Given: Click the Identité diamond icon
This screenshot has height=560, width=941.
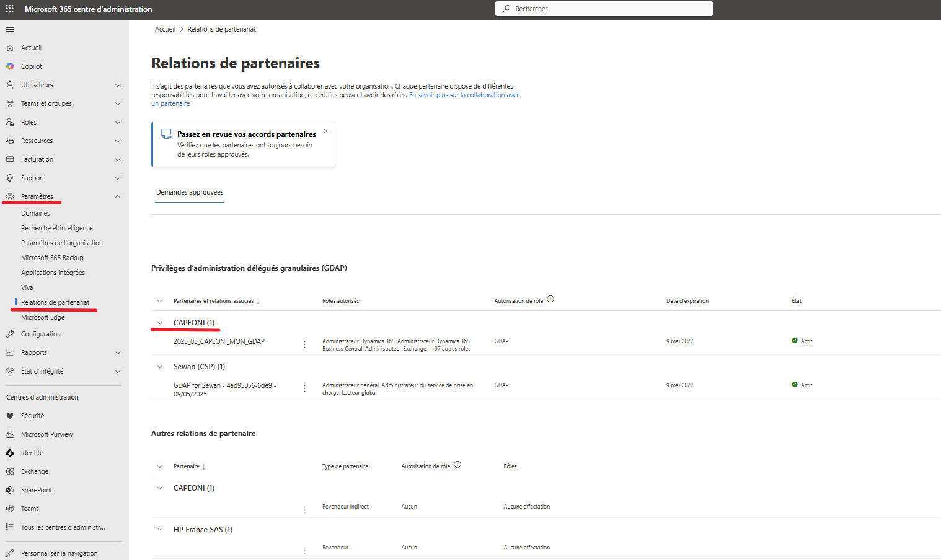Looking at the screenshot, I should pos(10,453).
